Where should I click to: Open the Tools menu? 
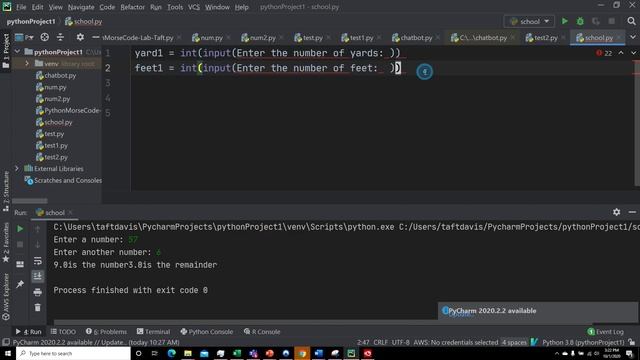[175, 7]
